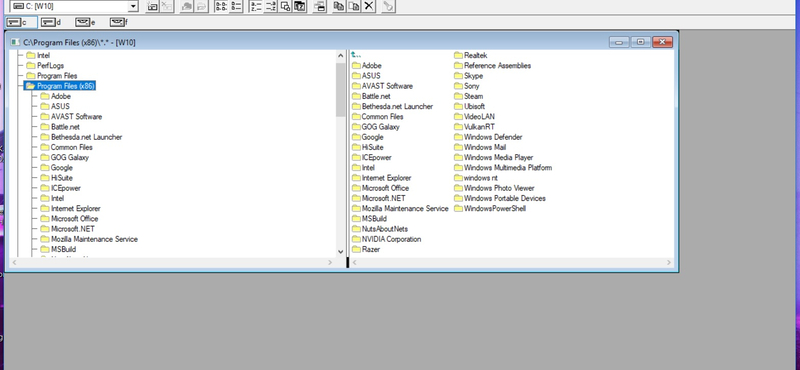The height and width of the screenshot is (370, 800).
Task: Select Mozilla Maintenance Service in the tree
Action: (94, 239)
